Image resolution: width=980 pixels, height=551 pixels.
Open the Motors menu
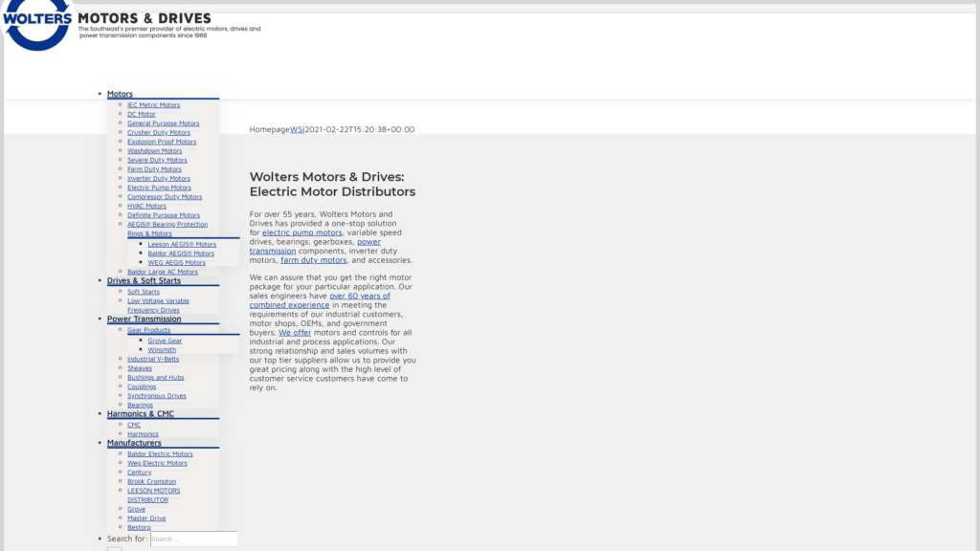[120, 94]
